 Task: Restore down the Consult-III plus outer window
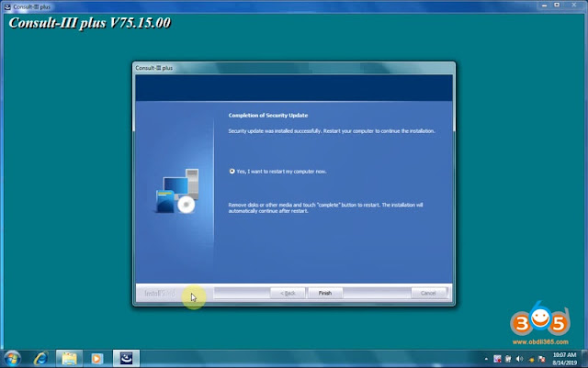[558, 6]
